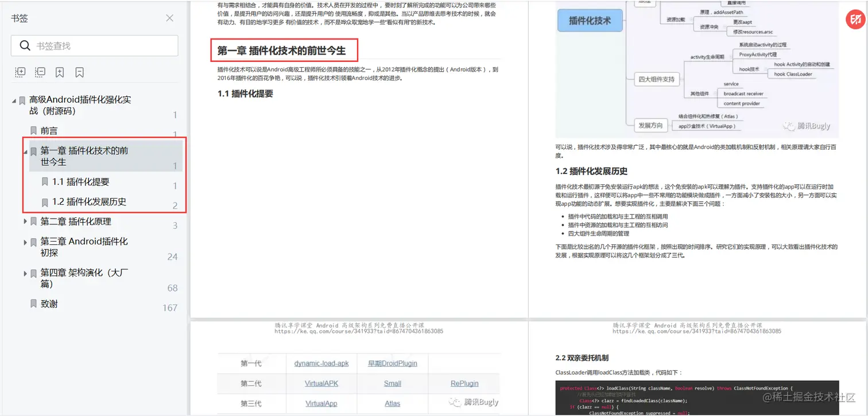Viewport: 868px width, 416px height.
Task: Expand 第二章 插件化原理
Action: click(25, 221)
